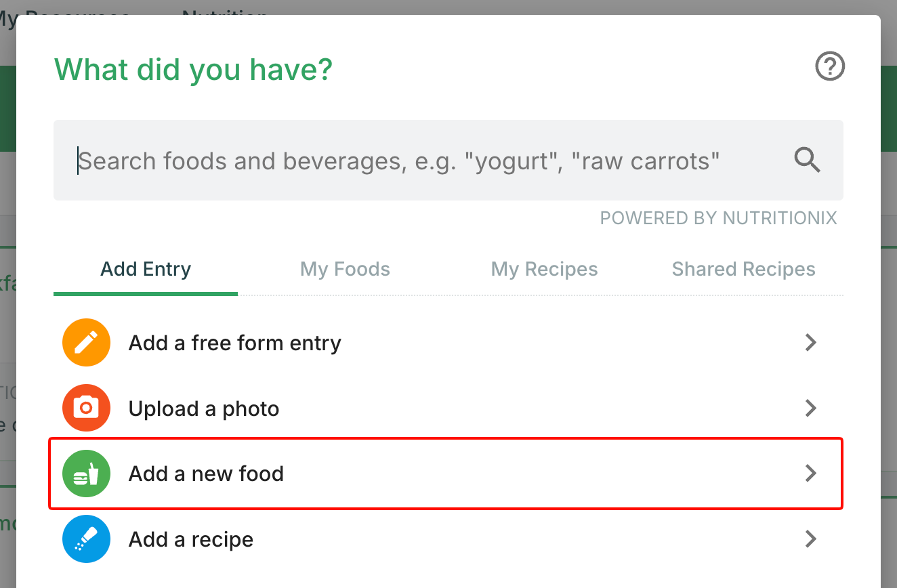Click the green burger and drink icon
The width and height of the screenshot is (897, 588).
coord(86,474)
